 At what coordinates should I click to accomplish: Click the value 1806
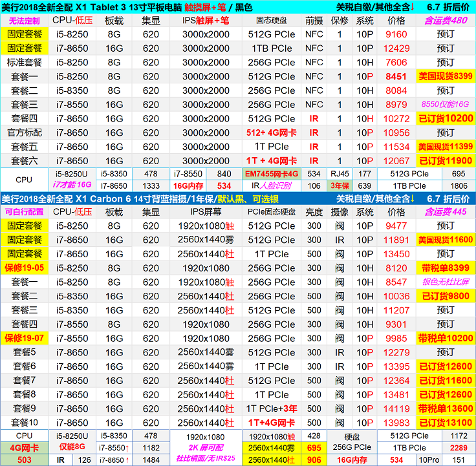point(459,185)
